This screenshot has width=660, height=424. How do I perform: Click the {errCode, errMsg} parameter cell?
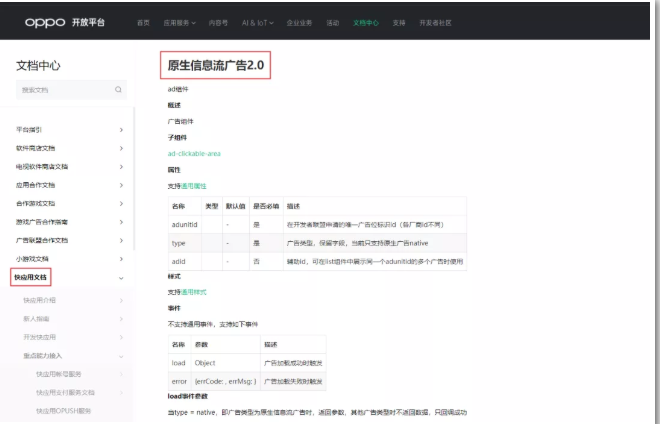click(x=226, y=381)
